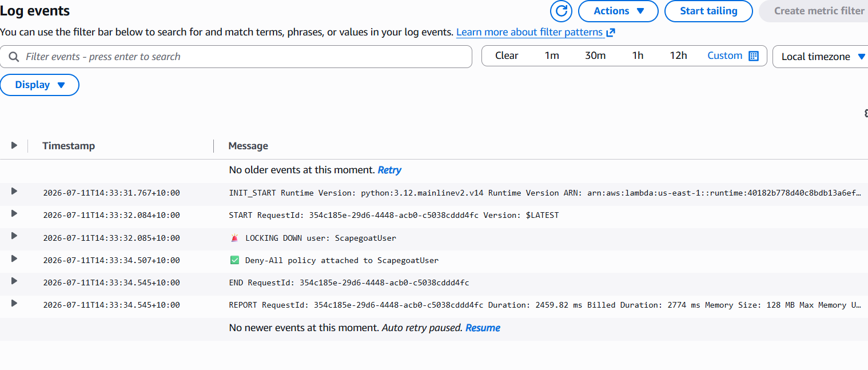Screen dimensions: 868x370
Task: Focus the Filter events search field
Action: pos(236,57)
